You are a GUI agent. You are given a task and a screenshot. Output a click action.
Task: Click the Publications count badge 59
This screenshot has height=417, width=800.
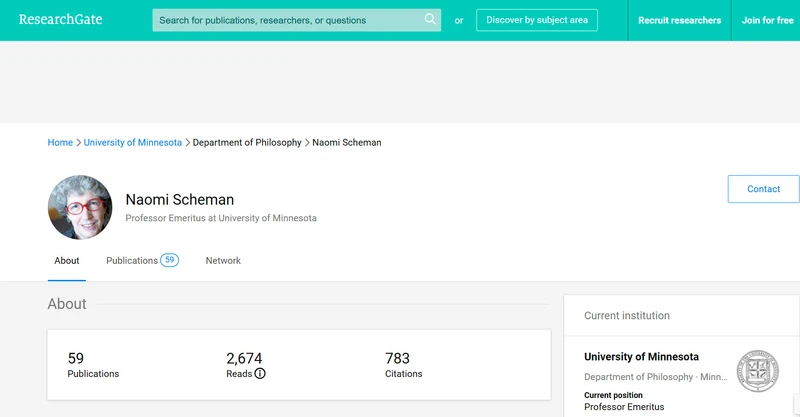[169, 260]
